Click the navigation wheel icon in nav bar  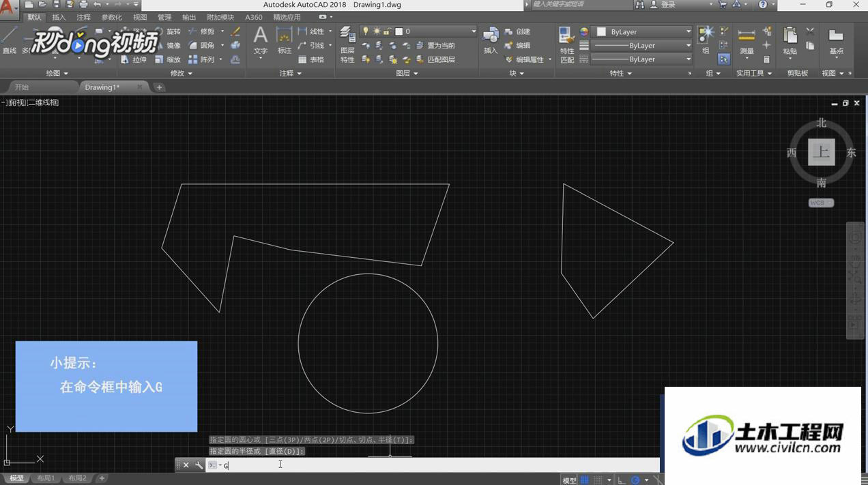pos(855,239)
